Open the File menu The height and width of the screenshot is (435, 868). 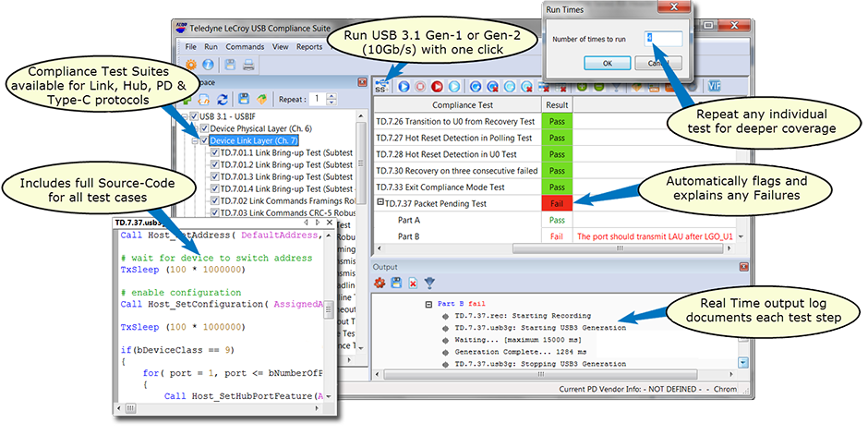tap(191, 47)
